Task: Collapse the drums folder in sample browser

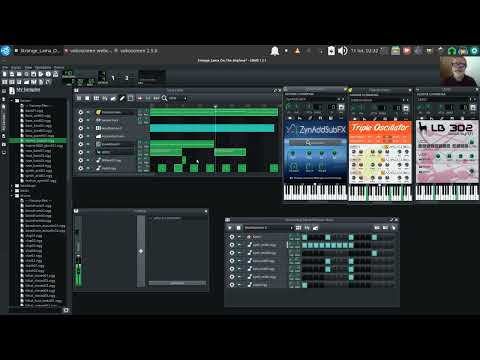Action: [12, 196]
